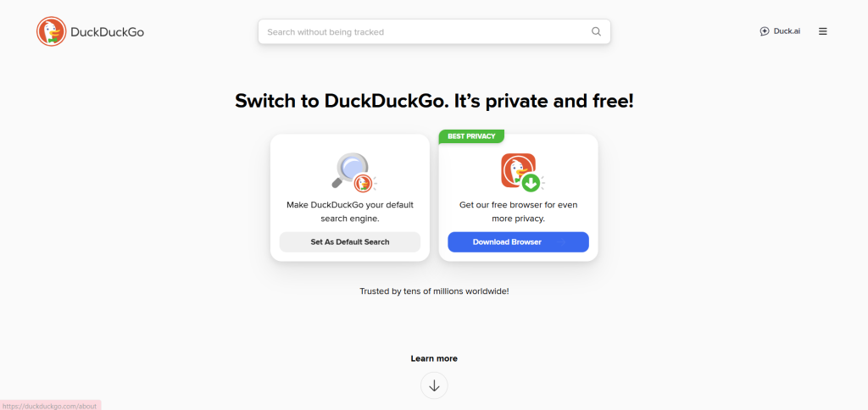
Task: Click 'Make DuckDuckGo your default search engine' text
Action: coord(350,212)
